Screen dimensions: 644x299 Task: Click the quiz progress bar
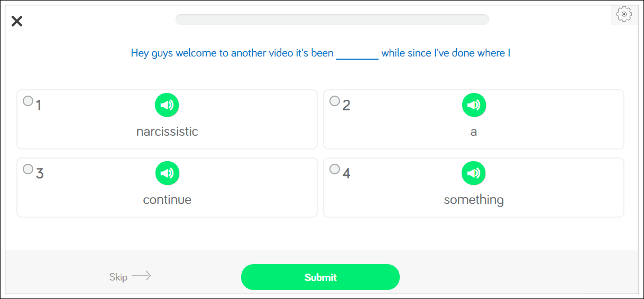tap(332, 20)
